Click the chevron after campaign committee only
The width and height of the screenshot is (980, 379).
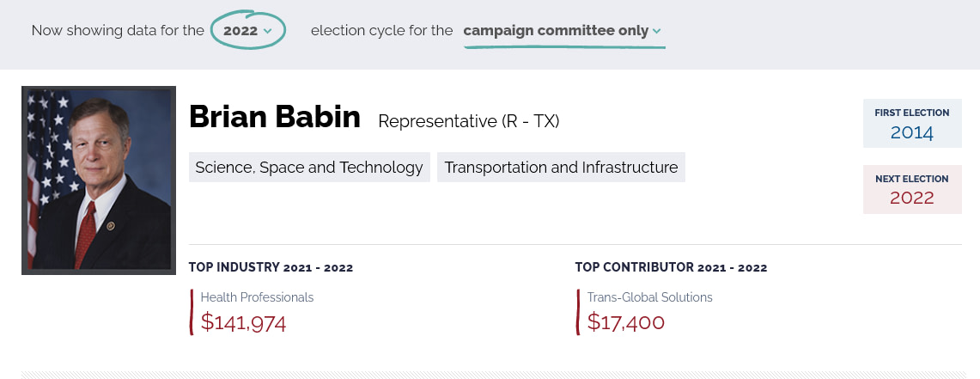click(x=656, y=31)
